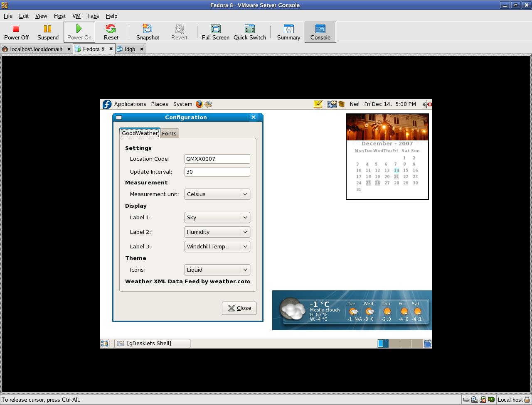Switch to the Fonts tab

point(169,133)
